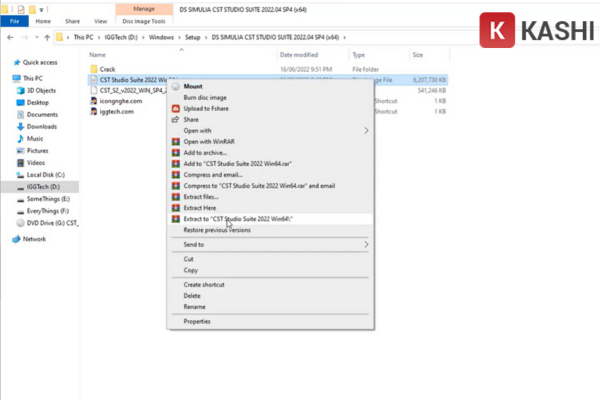Click WinRAR icon beside Compress and email
600x400 pixels.
coord(176,175)
